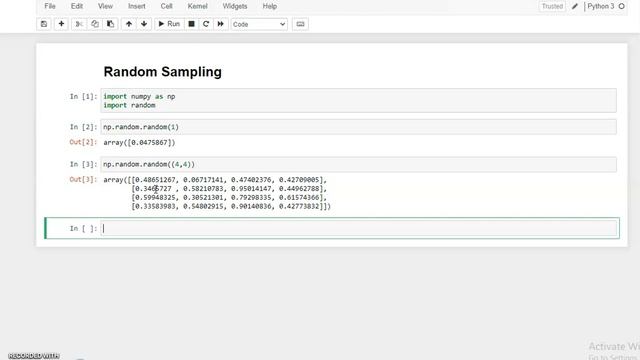The image size is (640, 360).
Task: Click the pencil edit mode indicator
Action: (575, 6)
